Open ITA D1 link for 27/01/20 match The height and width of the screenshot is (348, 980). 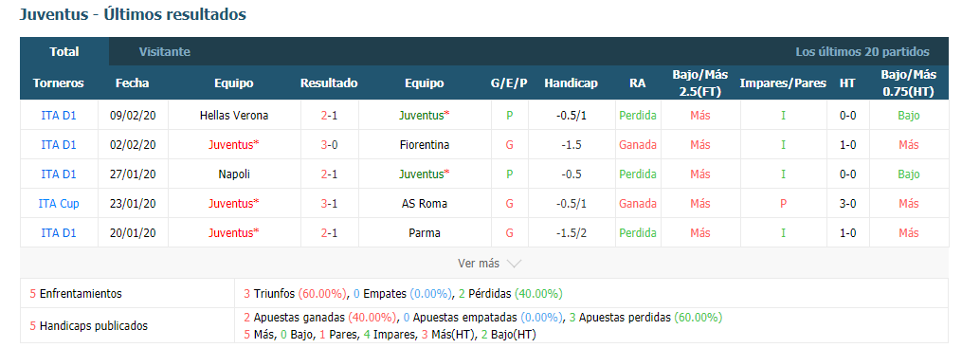59,174
